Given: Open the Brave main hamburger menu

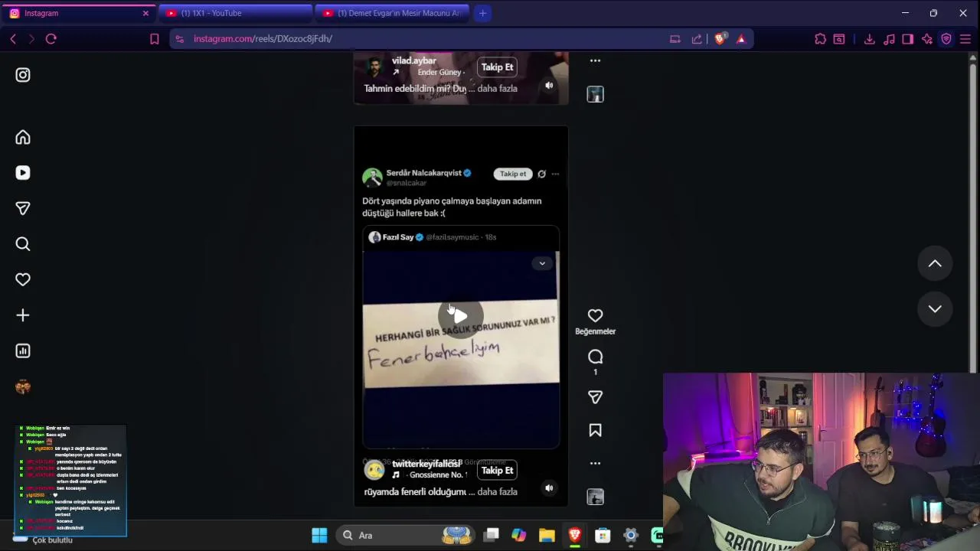Looking at the screenshot, I should pos(965,38).
